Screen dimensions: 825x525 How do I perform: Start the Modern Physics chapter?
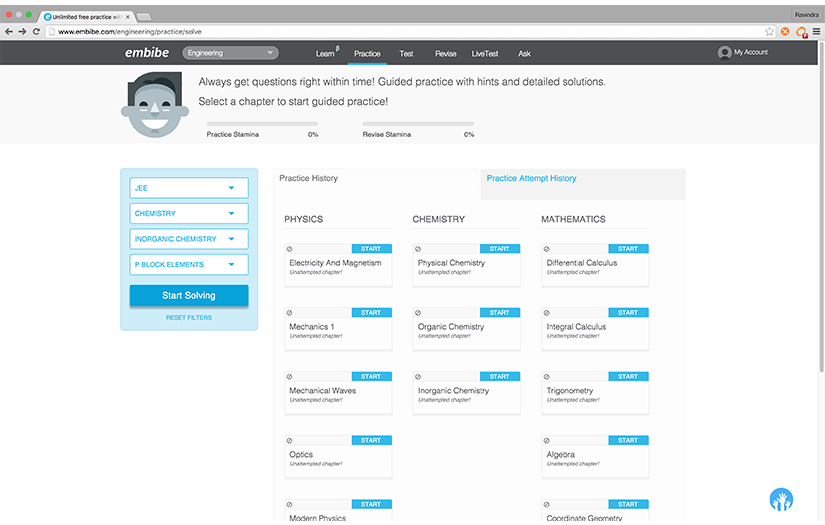point(371,504)
